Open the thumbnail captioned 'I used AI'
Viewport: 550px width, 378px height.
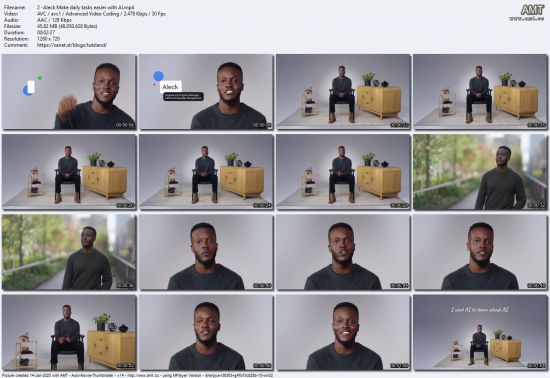(x=480, y=332)
